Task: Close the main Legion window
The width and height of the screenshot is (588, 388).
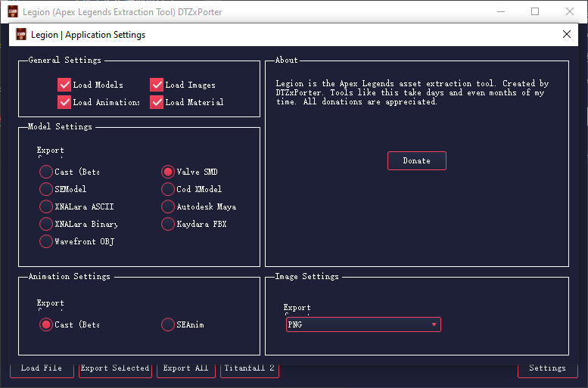Action: 570,11
